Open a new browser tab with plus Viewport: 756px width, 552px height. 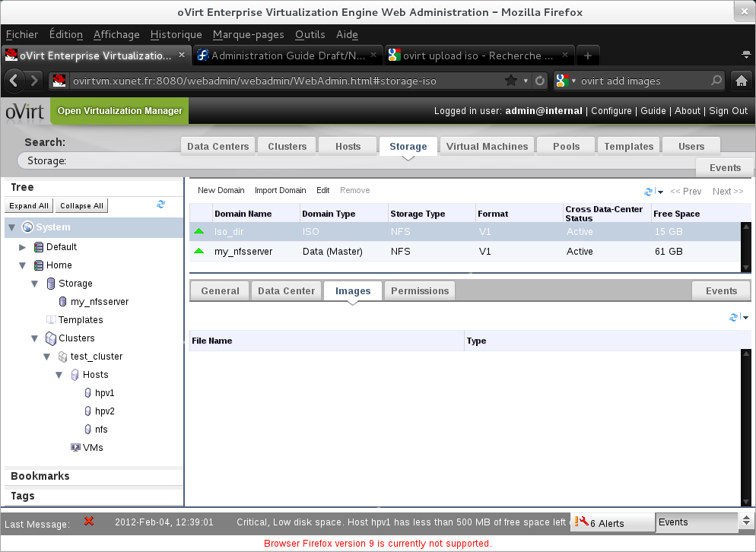coord(588,56)
